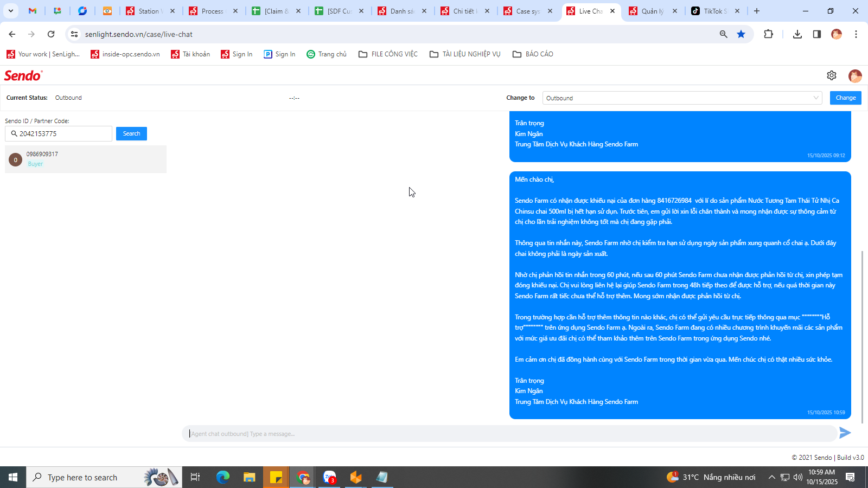
Task: Click the Windows taskbar search box
Action: coord(104,477)
